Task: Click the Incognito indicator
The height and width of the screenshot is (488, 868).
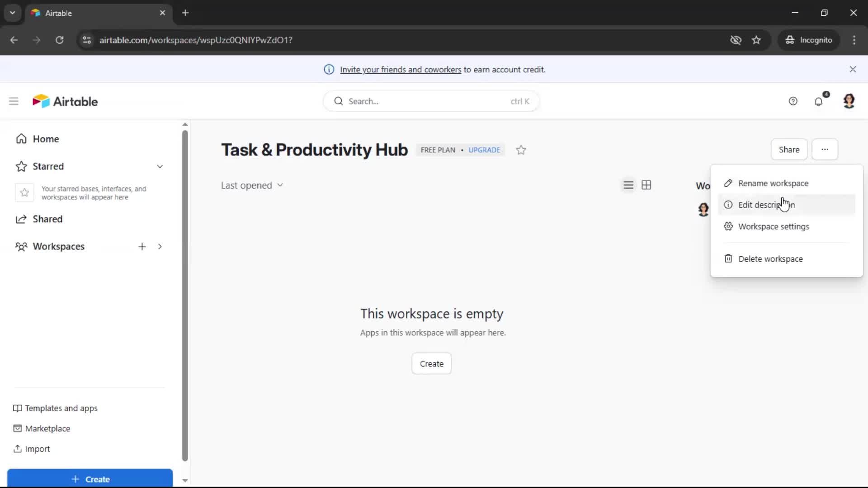Action: point(809,40)
